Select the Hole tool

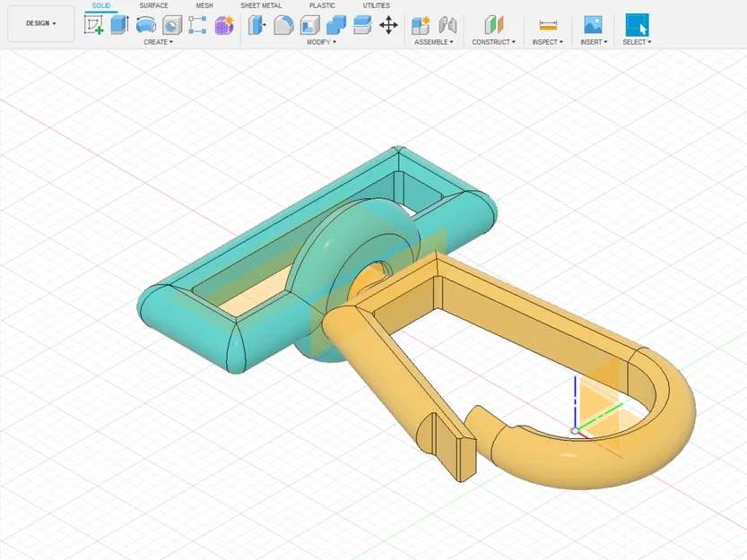(172, 25)
